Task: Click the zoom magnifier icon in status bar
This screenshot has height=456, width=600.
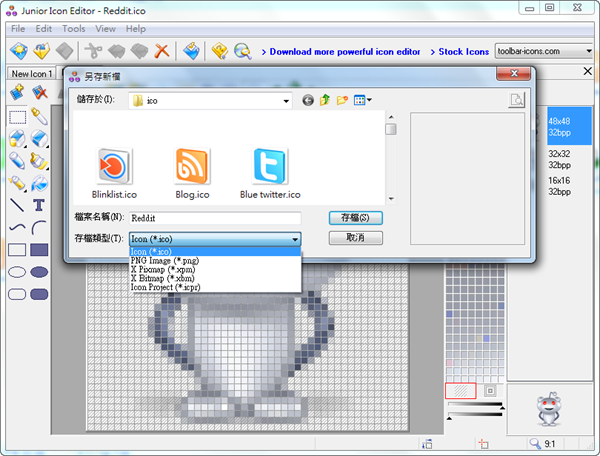Action: click(535, 443)
